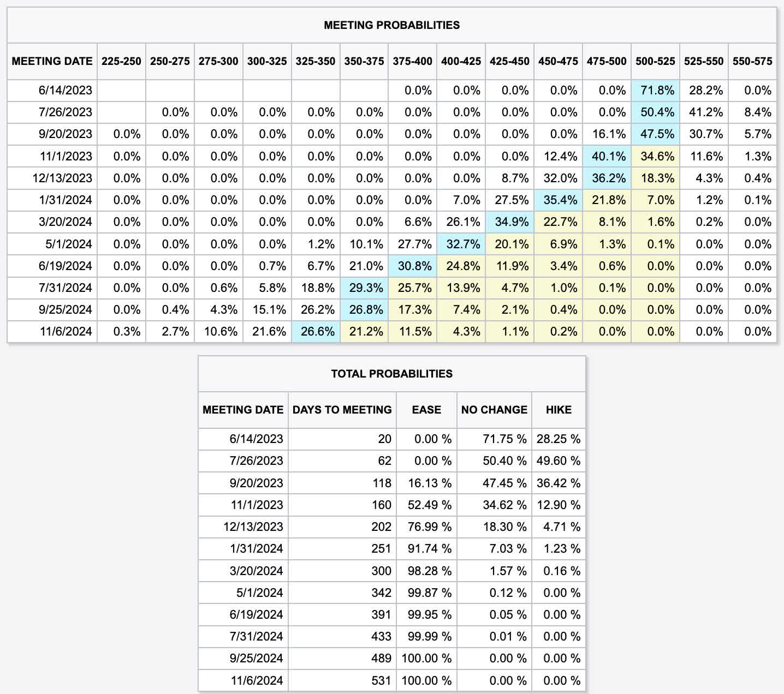Click the 550-575 column header

coord(752,61)
